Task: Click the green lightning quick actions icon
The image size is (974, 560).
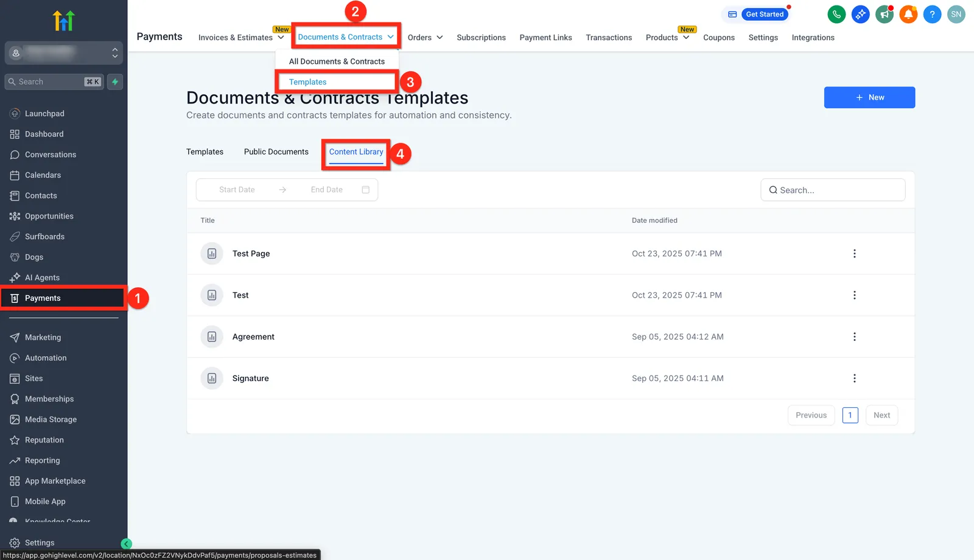Action: coord(115,82)
